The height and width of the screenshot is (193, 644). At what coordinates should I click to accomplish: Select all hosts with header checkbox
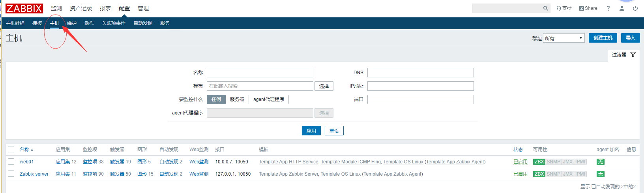[11, 149]
